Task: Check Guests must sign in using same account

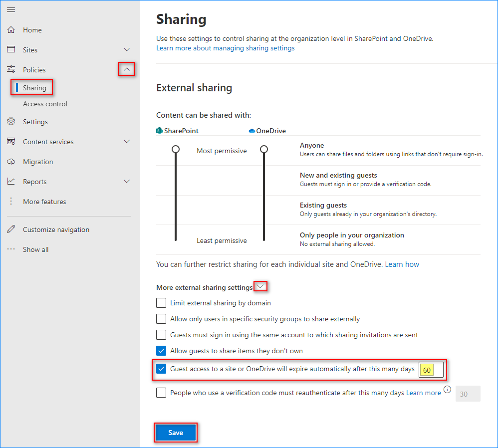Action: pyautogui.click(x=161, y=335)
